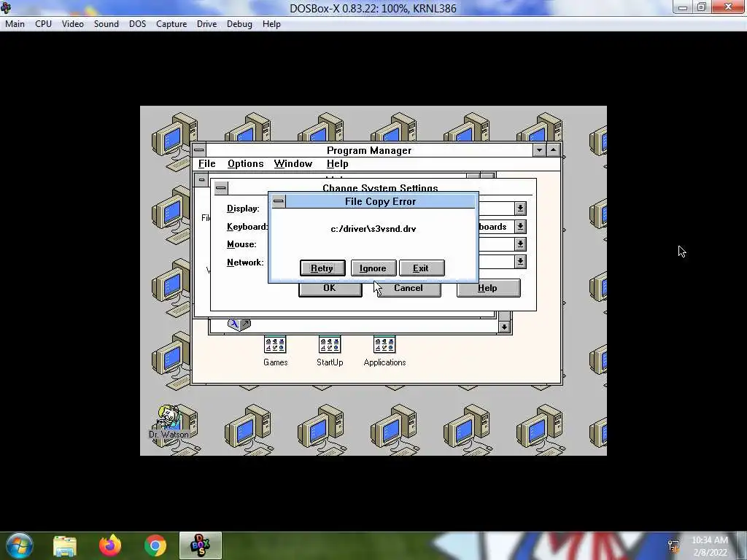Click Exit in File Copy Error dialog

[422, 268]
